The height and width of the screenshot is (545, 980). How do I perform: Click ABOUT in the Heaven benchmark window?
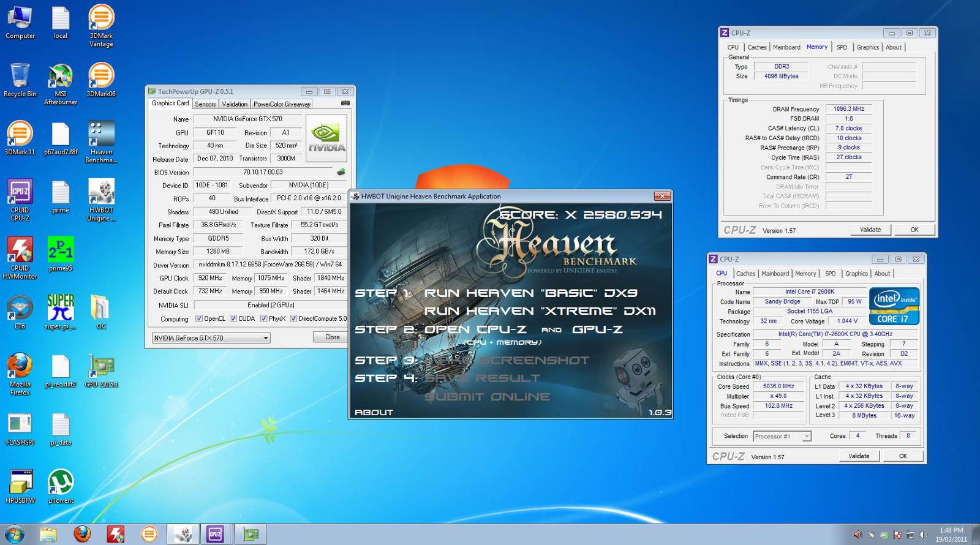[x=374, y=412]
